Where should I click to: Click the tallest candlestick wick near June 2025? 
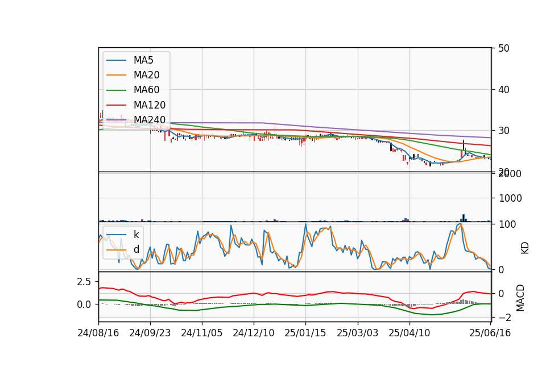click(x=464, y=145)
